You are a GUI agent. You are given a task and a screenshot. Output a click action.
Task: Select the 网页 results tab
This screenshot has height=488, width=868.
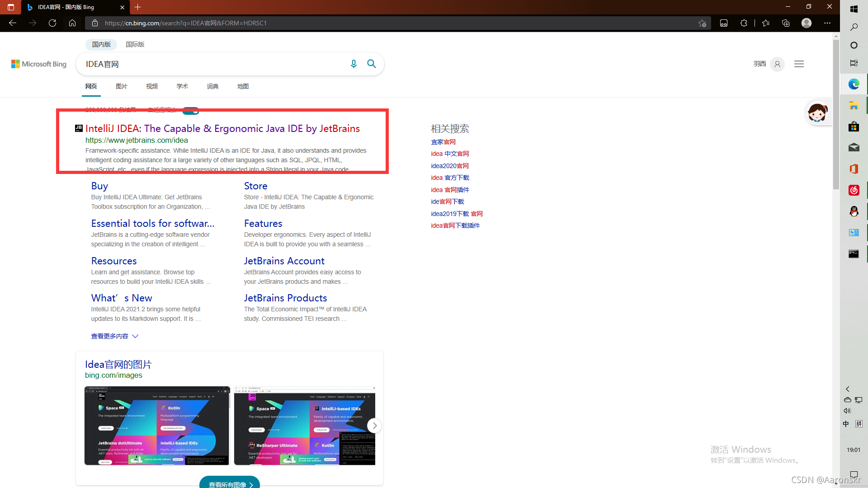[x=91, y=86]
